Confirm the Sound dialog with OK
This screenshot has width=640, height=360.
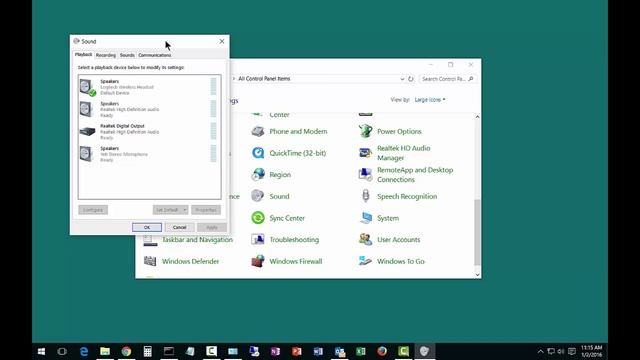(147, 227)
